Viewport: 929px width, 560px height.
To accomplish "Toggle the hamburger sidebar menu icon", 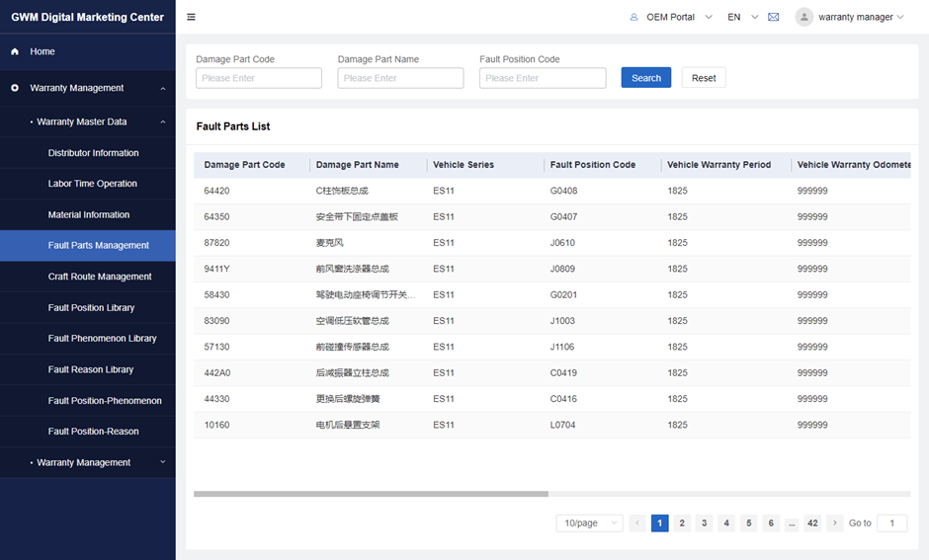I will [191, 17].
